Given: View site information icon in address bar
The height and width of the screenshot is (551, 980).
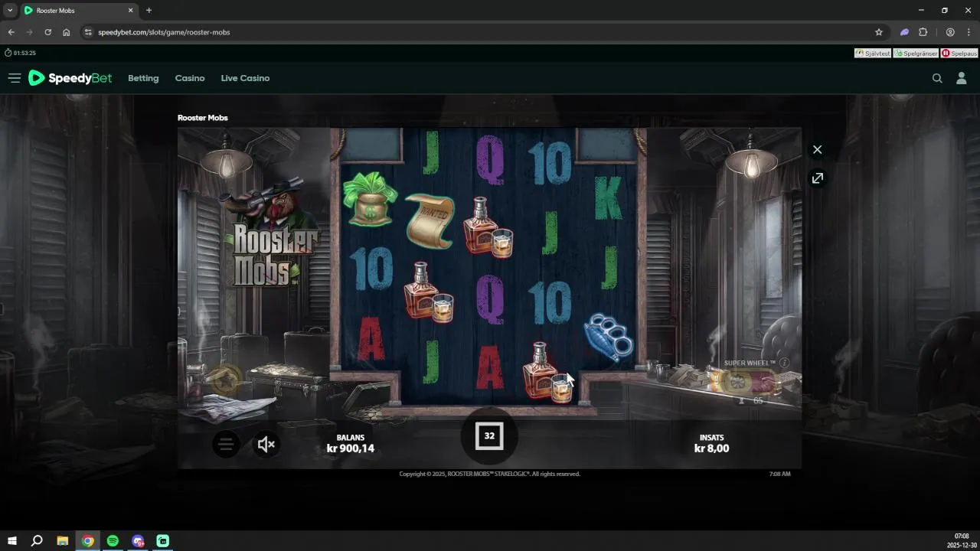Looking at the screenshot, I should point(88,32).
